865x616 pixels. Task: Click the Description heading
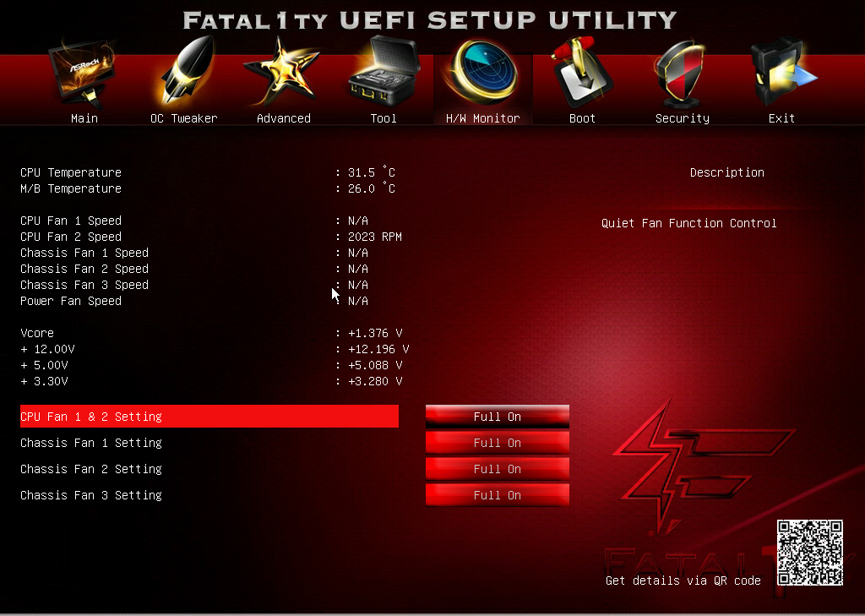click(727, 172)
